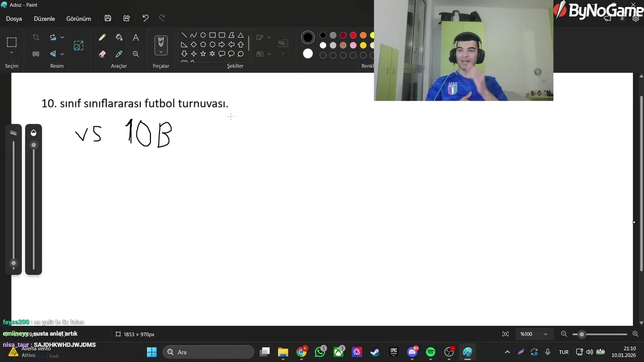Select the Eraser tool
644x362 pixels.
102,54
